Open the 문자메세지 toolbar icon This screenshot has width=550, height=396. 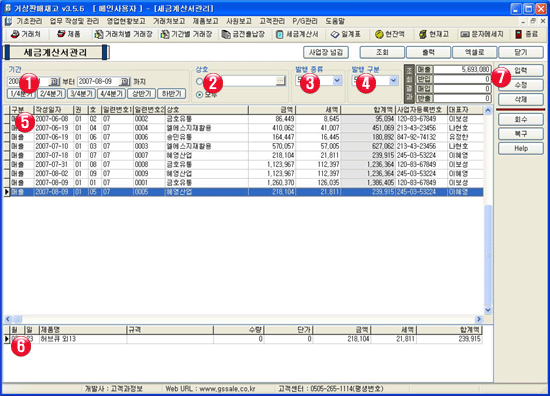[482, 34]
